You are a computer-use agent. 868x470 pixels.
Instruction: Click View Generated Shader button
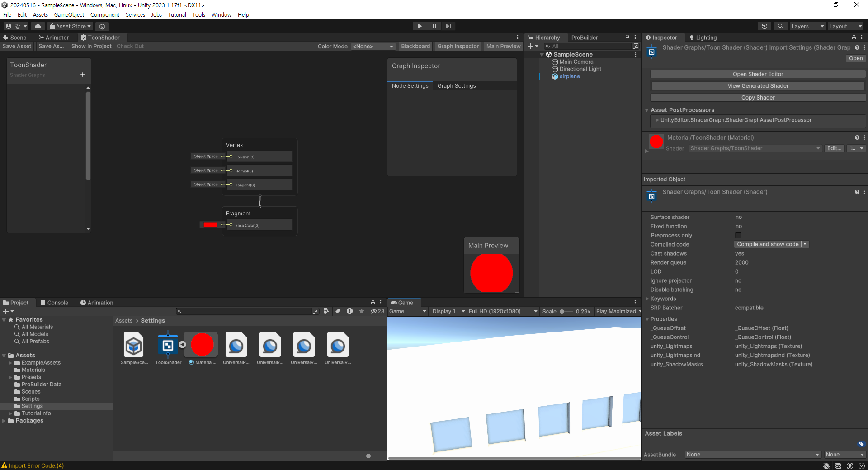click(x=758, y=86)
